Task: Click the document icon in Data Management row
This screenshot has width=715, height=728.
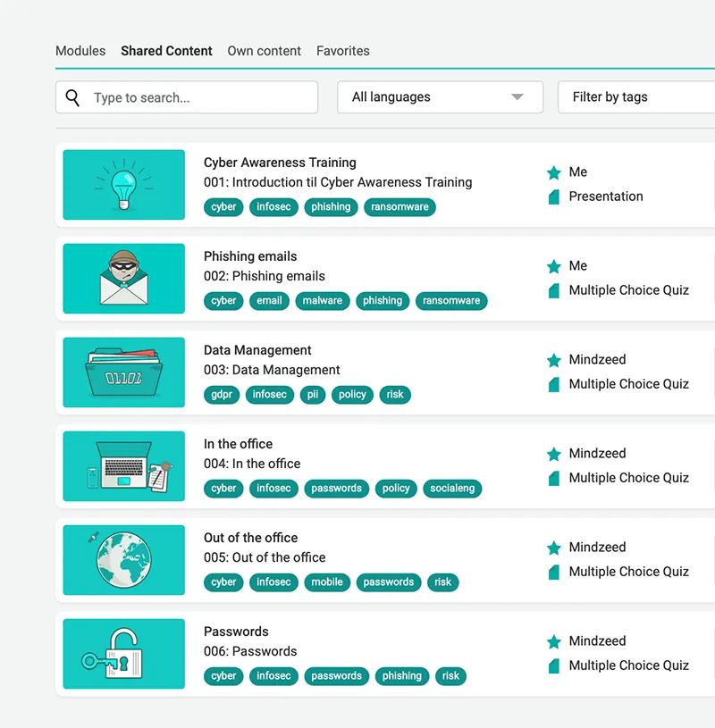Action: [554, 384]
